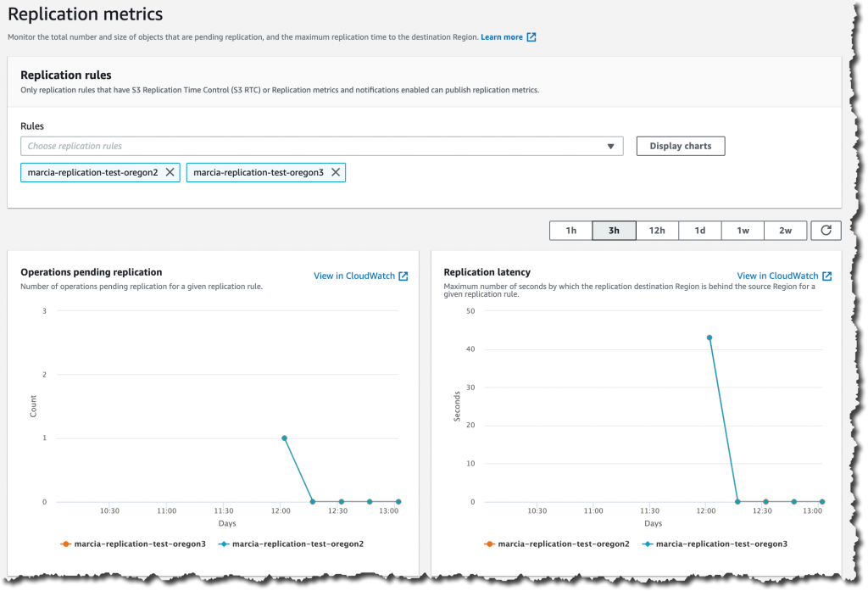
Task: Switch to the 1w time range
Action: (743, 230)
